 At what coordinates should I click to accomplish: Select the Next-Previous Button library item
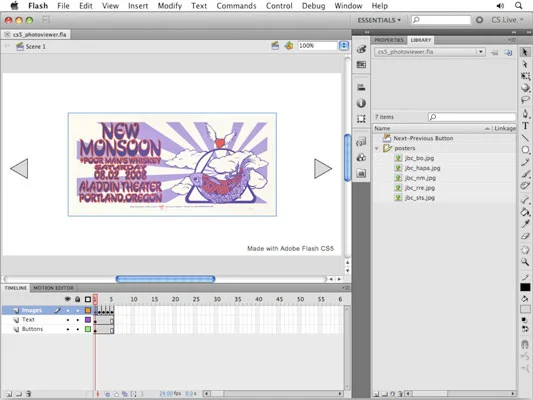click(423, 138)
